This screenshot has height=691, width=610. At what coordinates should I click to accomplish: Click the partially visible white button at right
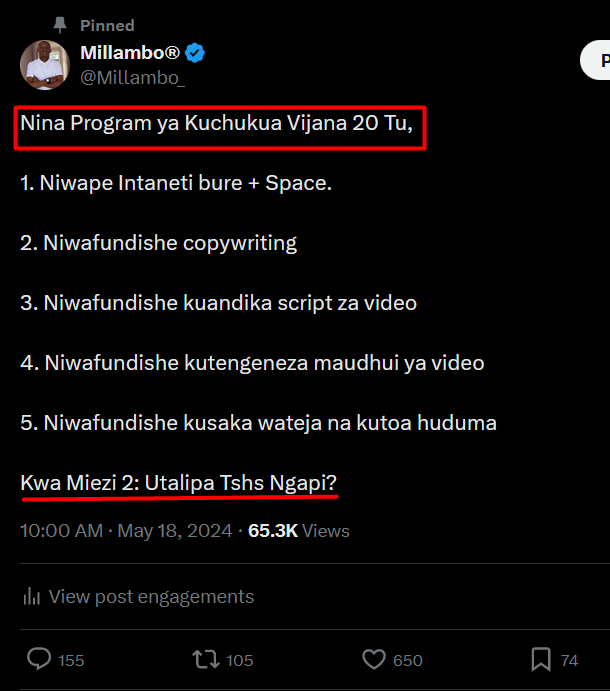[x=597, y=60]
